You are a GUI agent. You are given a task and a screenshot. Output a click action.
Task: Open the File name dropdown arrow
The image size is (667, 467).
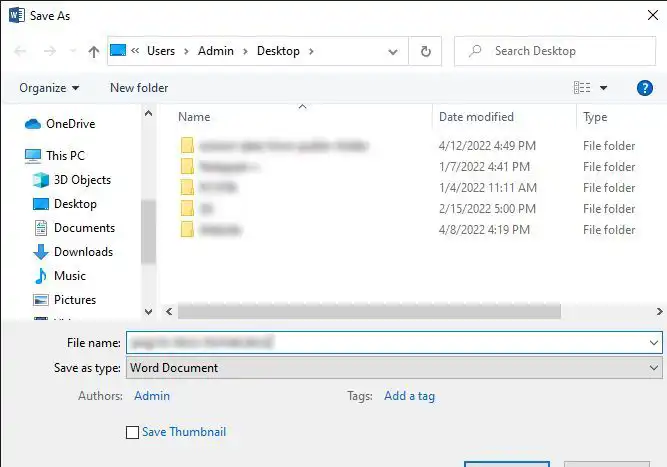(x=654, y=343)
